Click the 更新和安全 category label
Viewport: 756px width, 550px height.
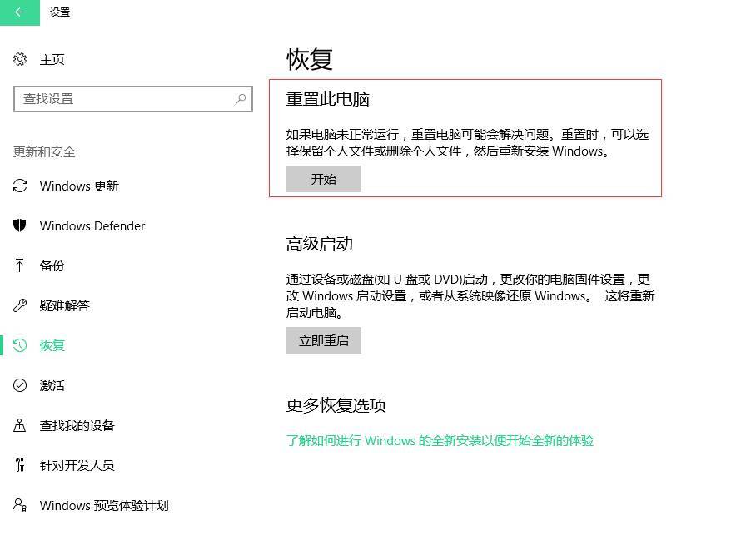click(44, 151)
